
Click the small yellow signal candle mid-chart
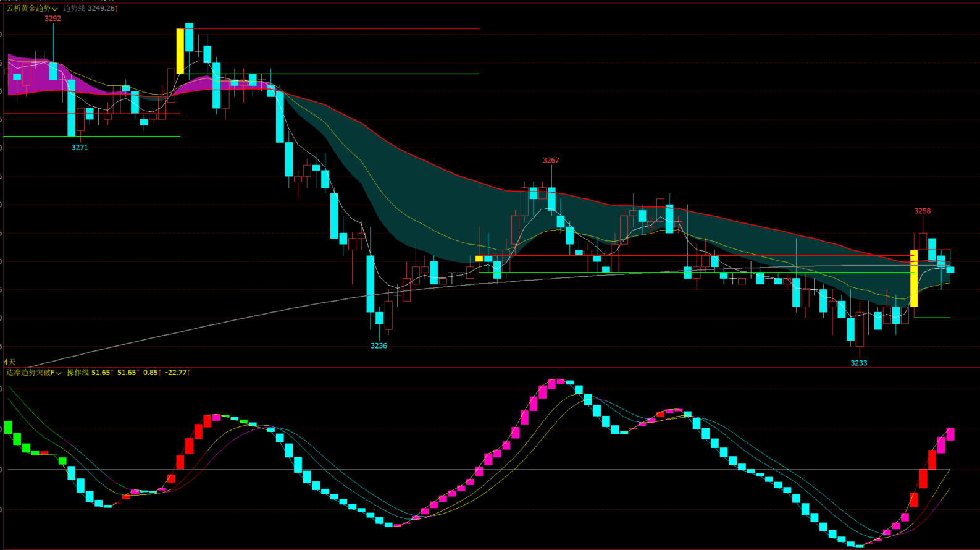479,259
